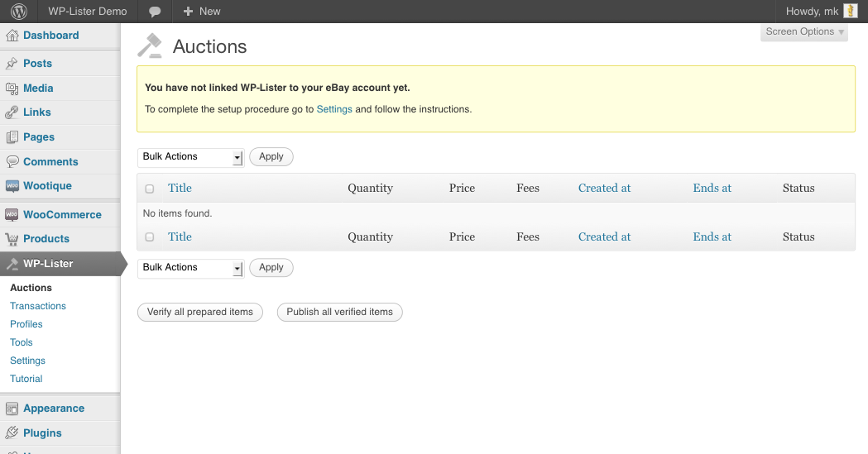
Task: Click the user avatar next to Howdy, mk
Action: [x=851, y=11]
